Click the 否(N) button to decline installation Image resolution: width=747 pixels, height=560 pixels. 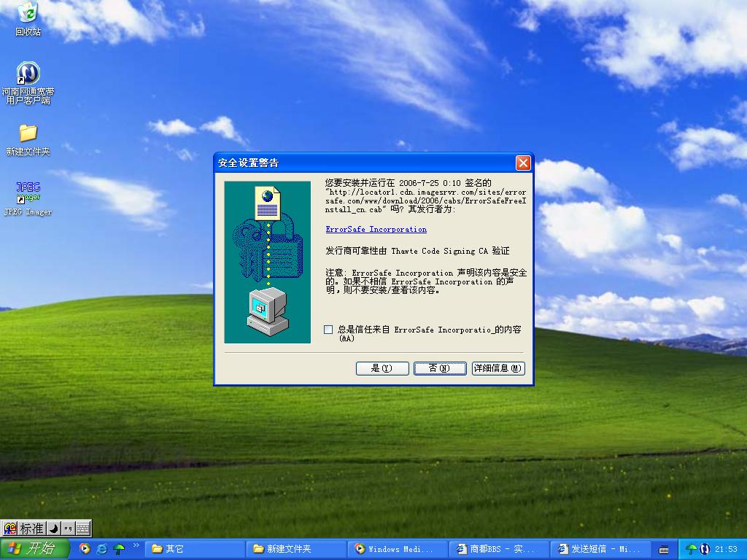pyautogui.click(x=440, y=368)
